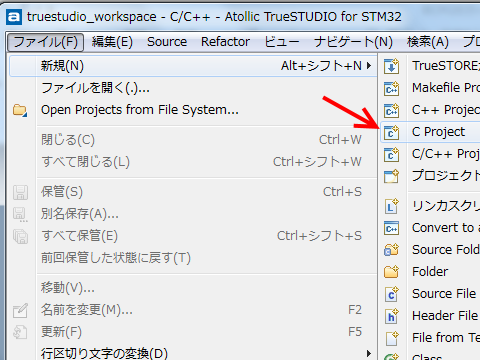Click the Atollic TrueSTUDIO title bar icon

tap(14, 17)
